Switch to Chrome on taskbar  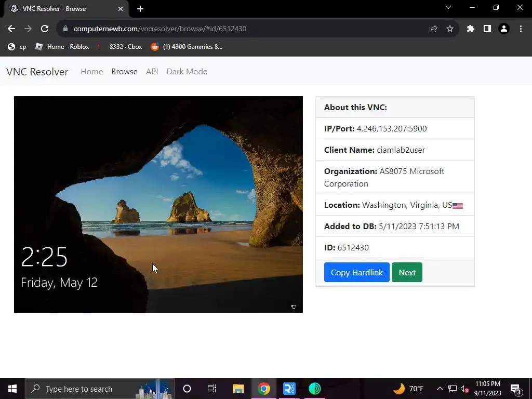(x=263, y=389)
